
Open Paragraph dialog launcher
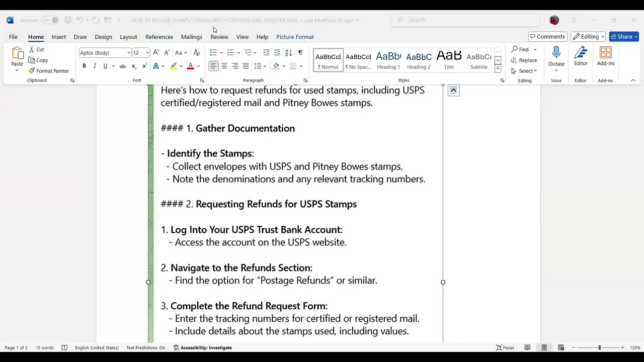[x=305, y=80]
